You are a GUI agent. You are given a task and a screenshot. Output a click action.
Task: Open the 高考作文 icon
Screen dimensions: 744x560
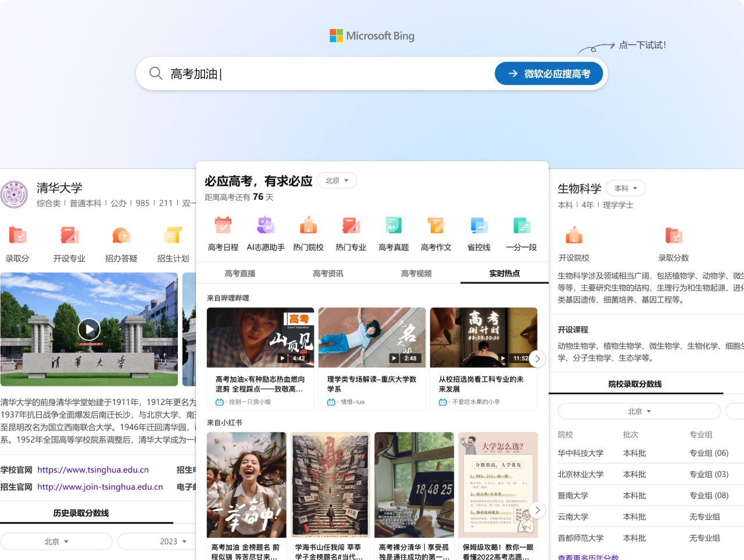tap(436, 225)
